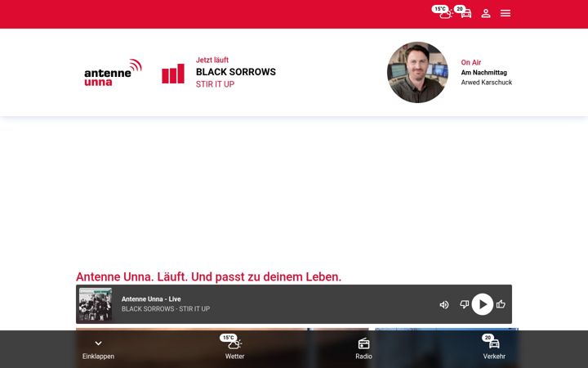588x368 pixels.
Task: Click STIR IT UP song title
Action: (215, 84)
